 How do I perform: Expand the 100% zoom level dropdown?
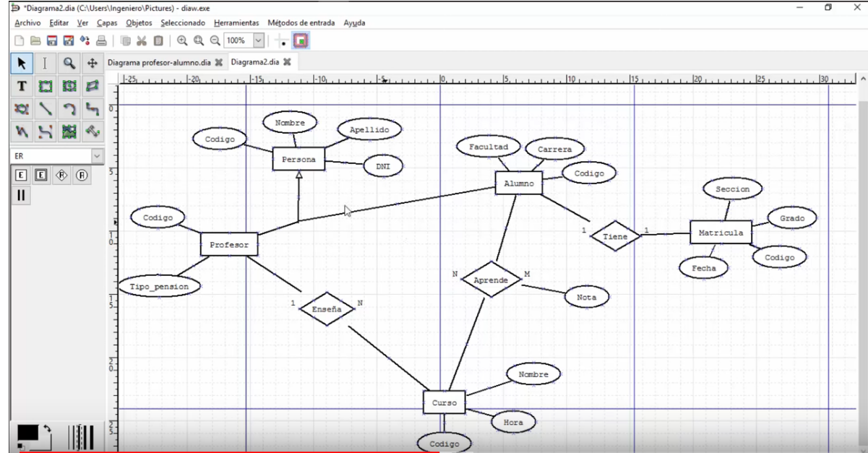pos(259,40)
